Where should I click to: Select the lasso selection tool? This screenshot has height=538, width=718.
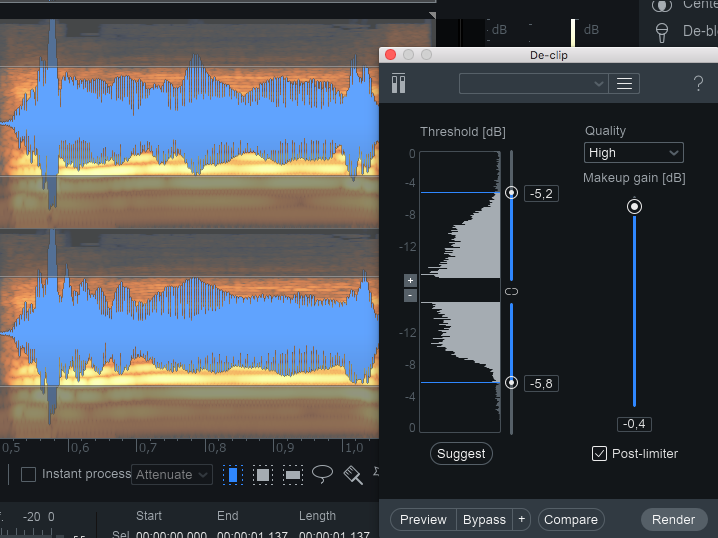tap(322, 474)
